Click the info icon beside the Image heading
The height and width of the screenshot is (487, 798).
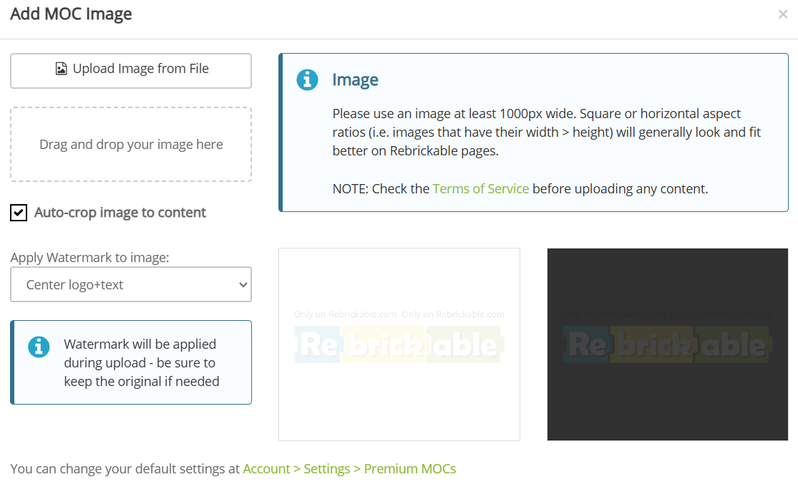tap(307, 80)
